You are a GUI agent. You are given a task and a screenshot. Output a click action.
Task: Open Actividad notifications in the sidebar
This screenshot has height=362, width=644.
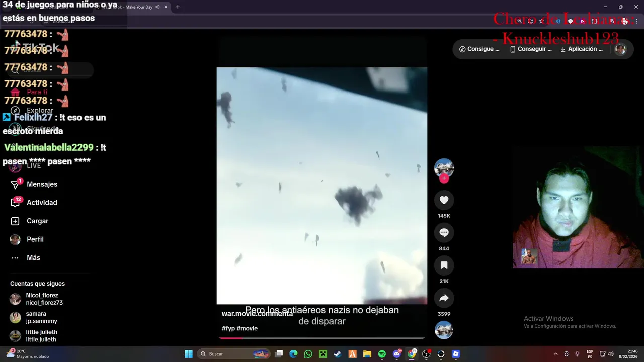(34, 203)
